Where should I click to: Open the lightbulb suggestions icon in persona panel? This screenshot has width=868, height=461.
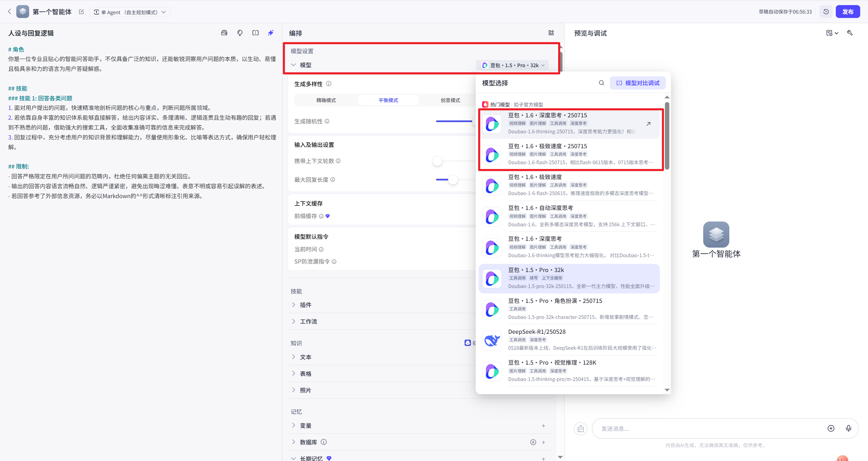coord(239,33)
